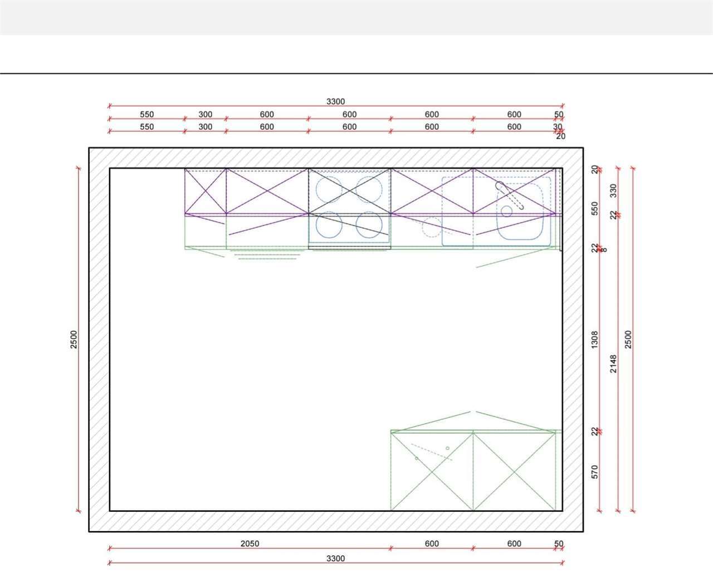Click the upper-right hob burner
Screen dimensions: 713x588
point(369,189)
